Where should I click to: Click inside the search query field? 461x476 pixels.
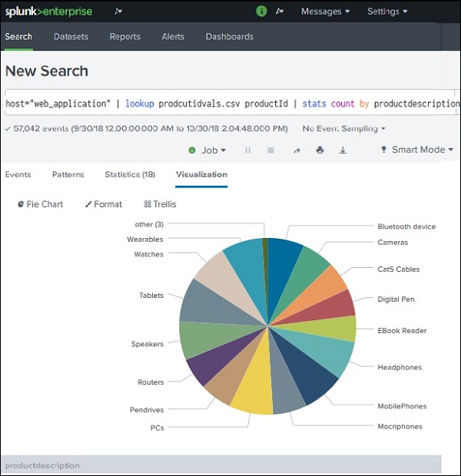click(230, 103)
